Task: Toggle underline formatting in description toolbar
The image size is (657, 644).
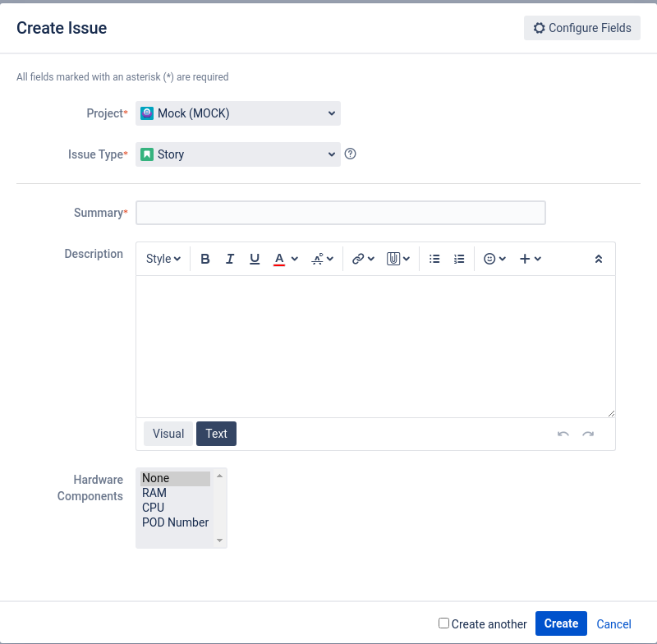Action: coord(255,259)
